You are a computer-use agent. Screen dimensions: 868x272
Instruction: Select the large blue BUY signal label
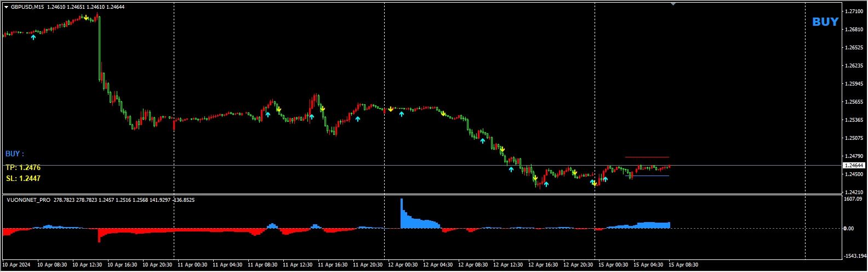pyautogui.click(x=825, y=22)
